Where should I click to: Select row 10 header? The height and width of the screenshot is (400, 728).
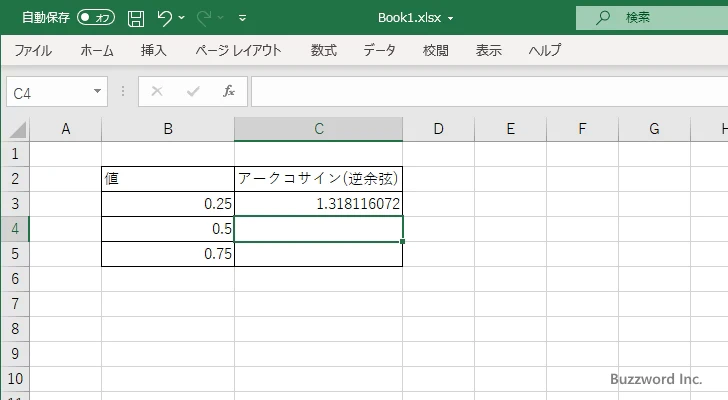tap(15, 379)
